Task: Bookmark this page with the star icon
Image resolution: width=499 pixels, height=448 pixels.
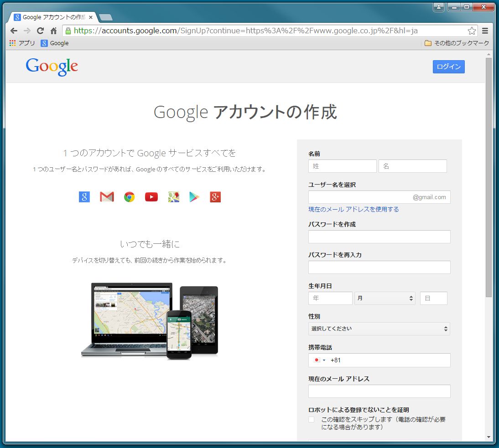Action: click(472, 31)
